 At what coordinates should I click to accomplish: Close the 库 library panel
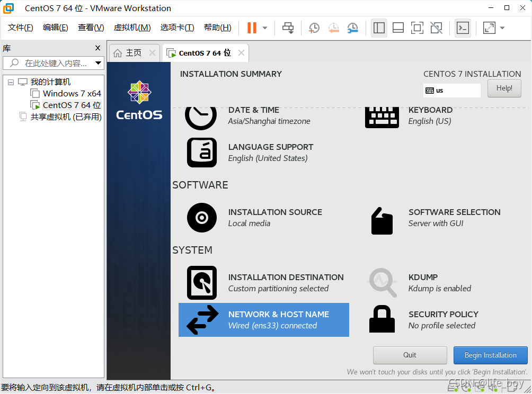point(97,48)
